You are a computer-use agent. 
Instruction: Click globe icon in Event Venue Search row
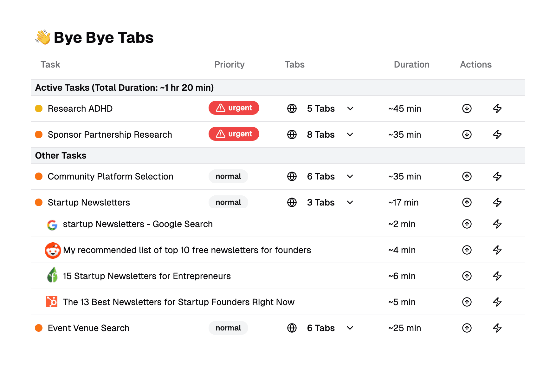click(x=292, y=328)
